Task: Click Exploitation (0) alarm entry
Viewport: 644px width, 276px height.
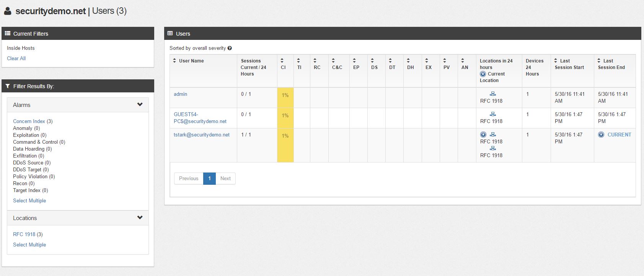Action: click(x=30, y=135)
